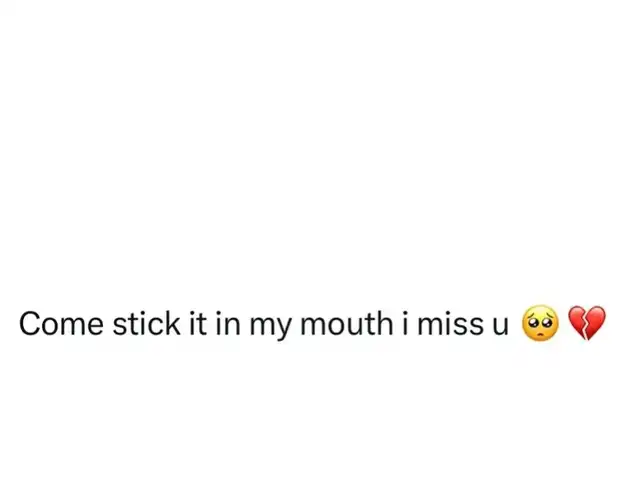Click the word "it"
Screen dimensions: 640x481
(198, 323)
